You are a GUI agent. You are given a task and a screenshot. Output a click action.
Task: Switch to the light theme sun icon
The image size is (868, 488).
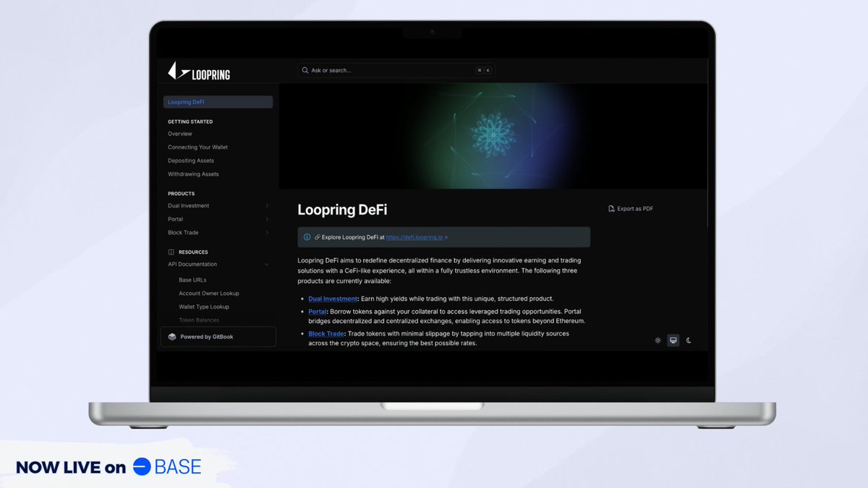[658, 341]
